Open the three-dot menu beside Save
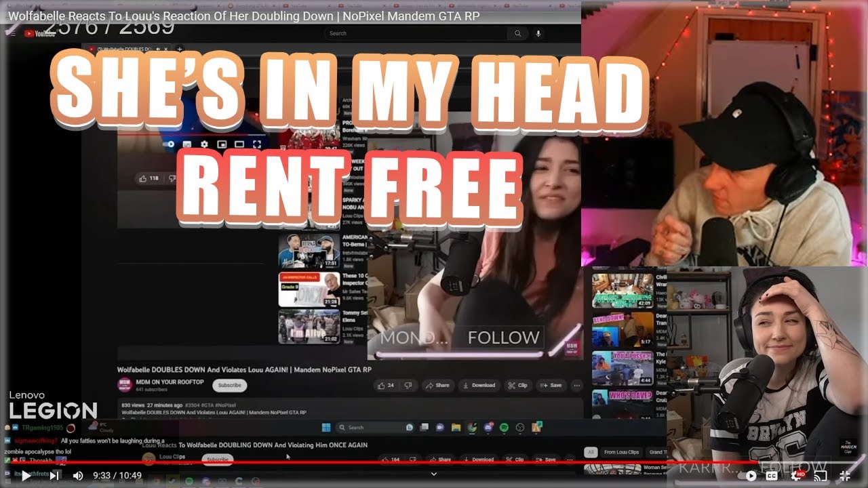This screenshot has width=868, height=488. coord(577,385)
